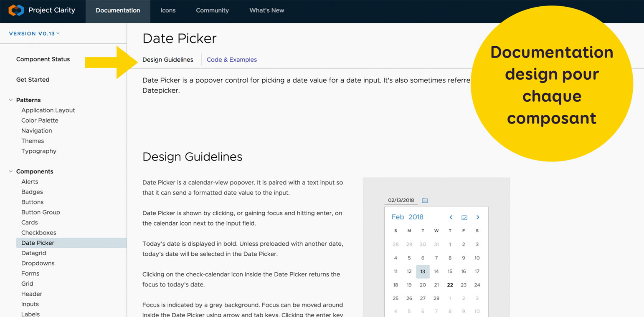Open the Community top navigation item
The height and width of the screenshot is (317, 644).
(212, 10)
